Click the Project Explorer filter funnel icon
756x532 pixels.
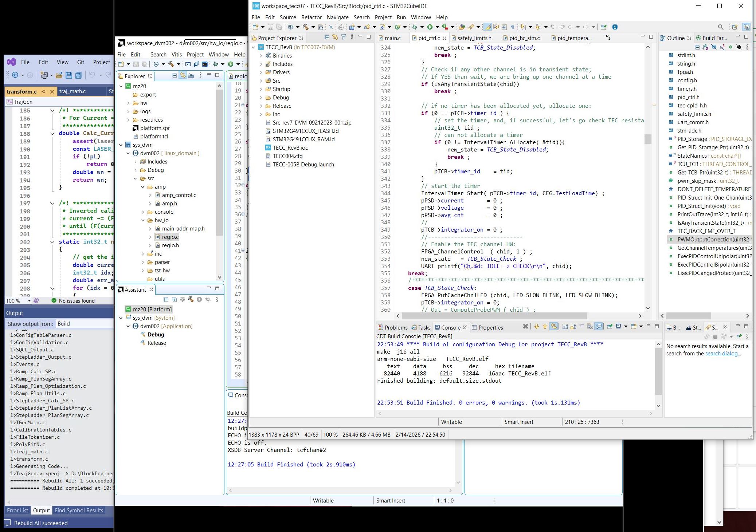click(343, 37)
